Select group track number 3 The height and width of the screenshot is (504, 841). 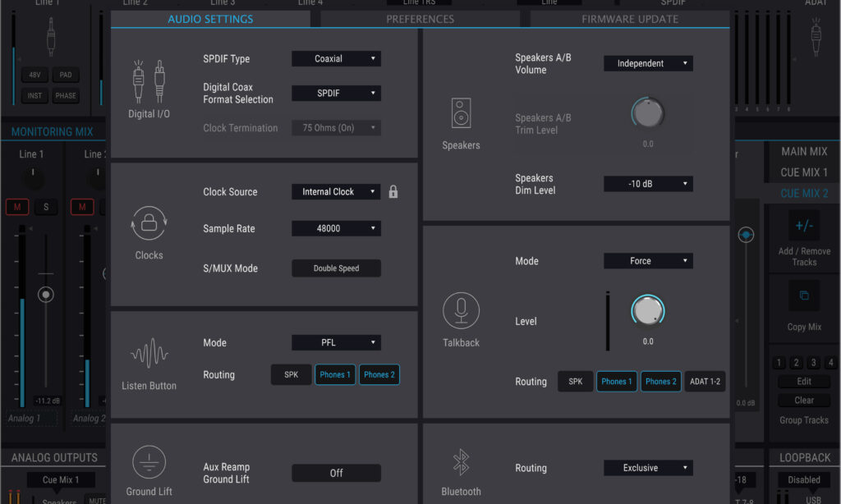(814, 363)
